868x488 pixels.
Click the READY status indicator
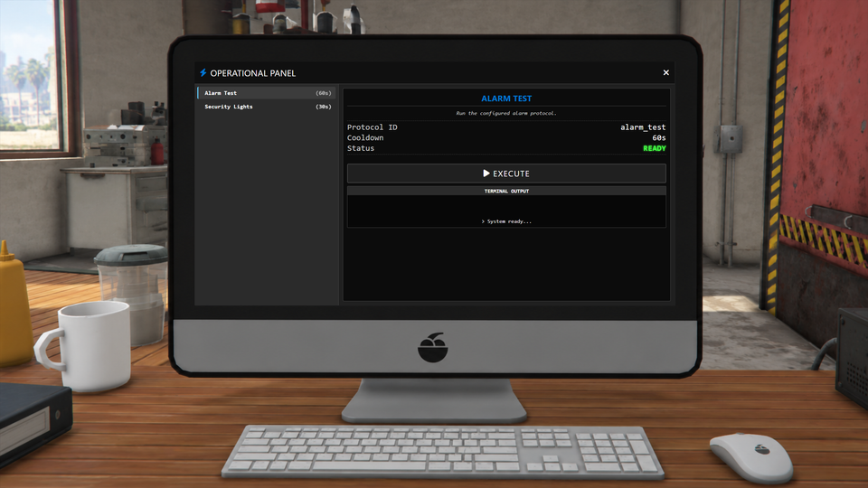(655, 148)
